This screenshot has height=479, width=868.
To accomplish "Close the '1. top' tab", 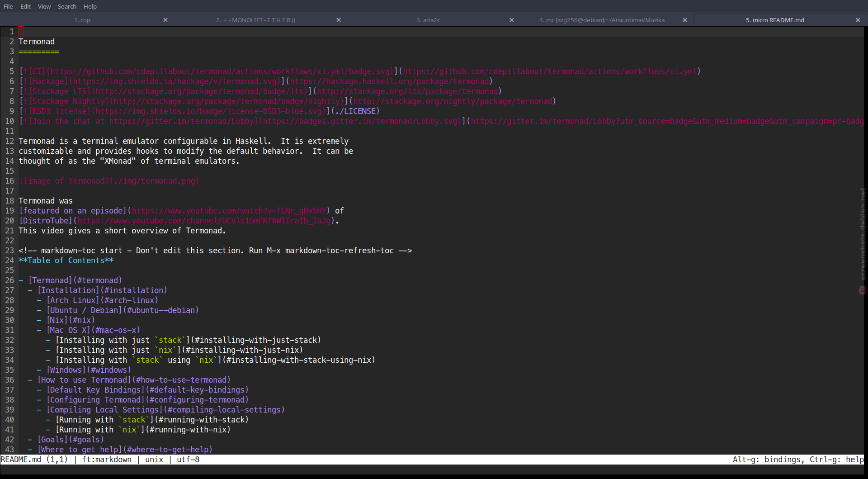I will coord(165,20).
